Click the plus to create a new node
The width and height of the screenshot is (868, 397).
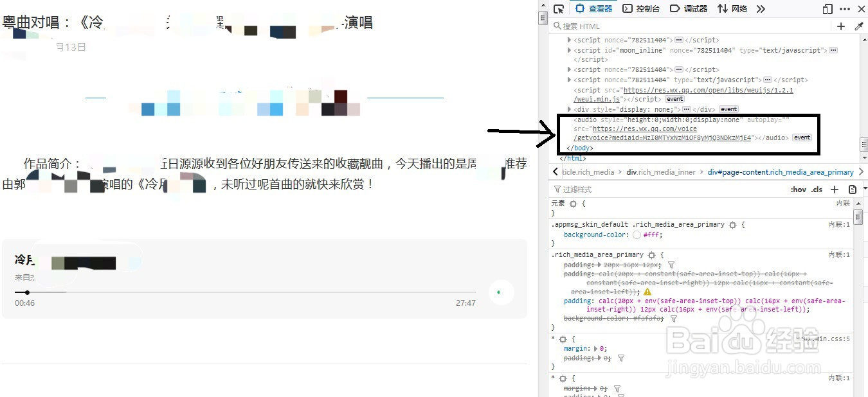841,26
